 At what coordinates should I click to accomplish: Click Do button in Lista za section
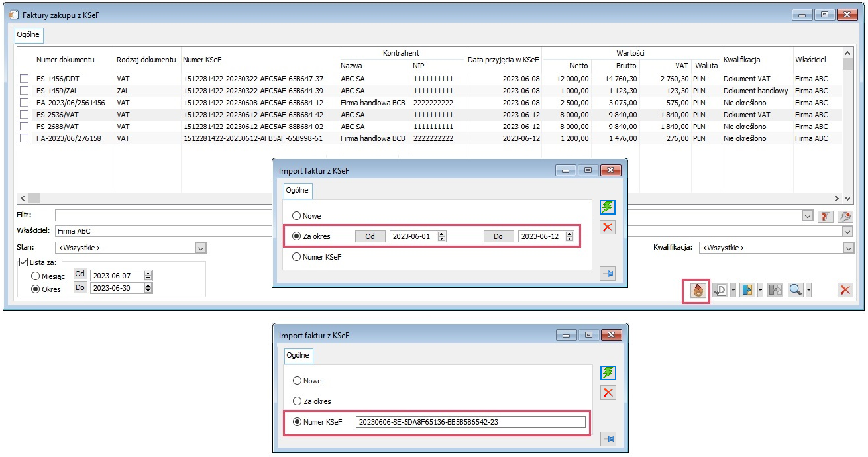[x=80, y=288]
